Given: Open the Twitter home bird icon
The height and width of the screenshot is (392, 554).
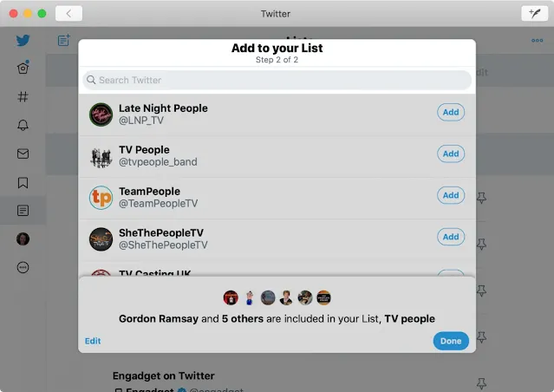Looking at the screenshot, I should tap(23, 40).
